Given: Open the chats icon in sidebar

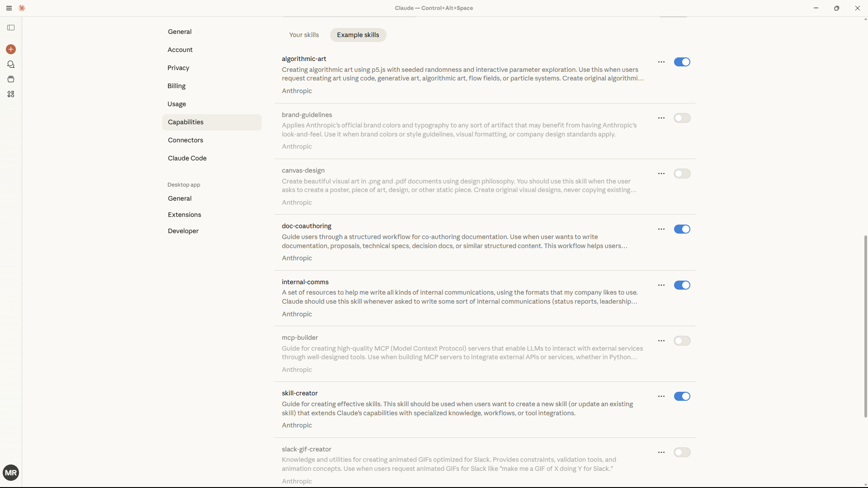Looking at the screenshot, I should [x=11, y=65].
